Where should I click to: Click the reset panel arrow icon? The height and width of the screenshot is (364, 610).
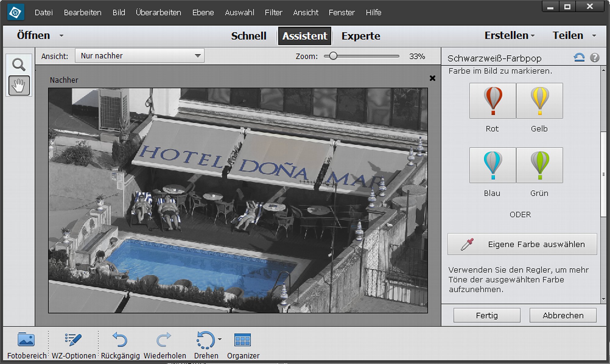pos(579,57)
